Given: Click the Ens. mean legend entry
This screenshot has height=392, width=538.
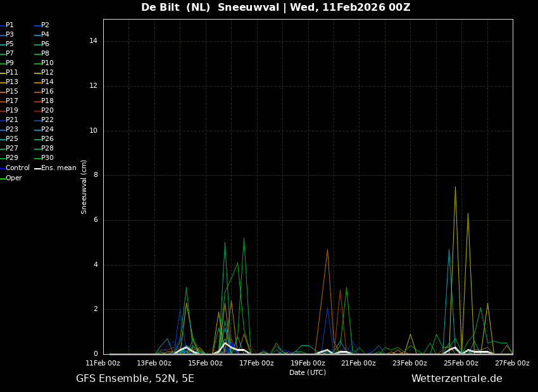Looking at the screenshot, I should click(58, 168).
